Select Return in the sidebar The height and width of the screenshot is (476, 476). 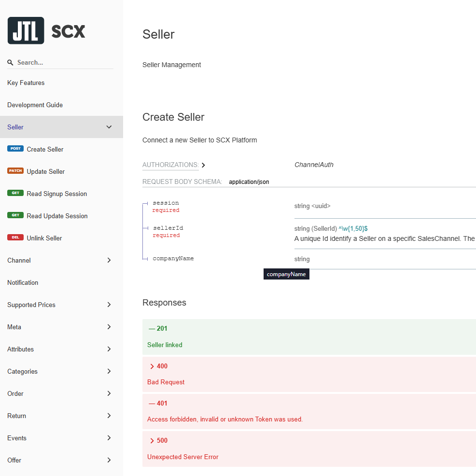[17, 416]
